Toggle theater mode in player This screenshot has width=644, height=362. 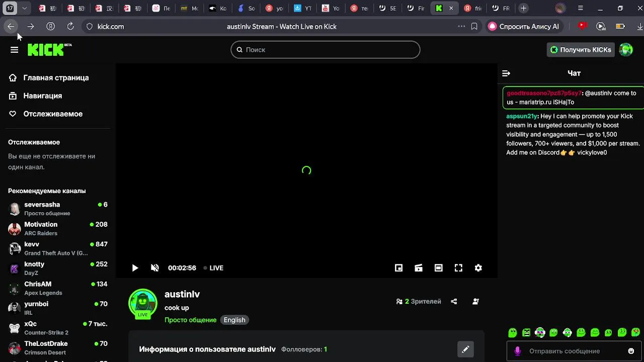[439, 268]
